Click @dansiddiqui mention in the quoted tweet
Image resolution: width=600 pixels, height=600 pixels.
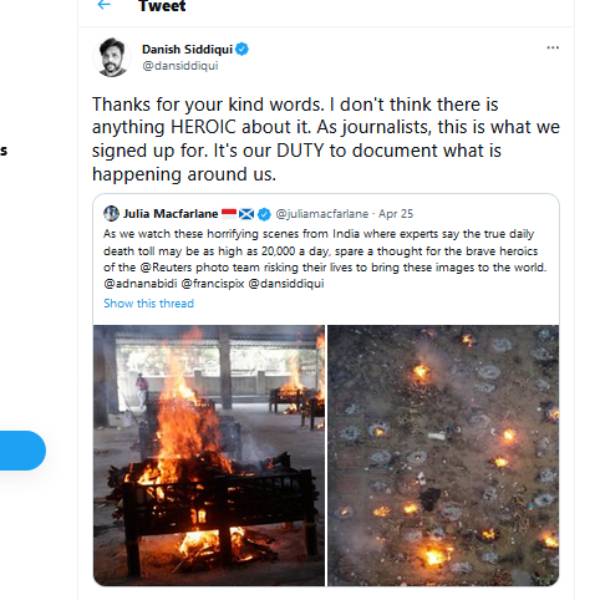pyautogui.click(x=285, y=284)
